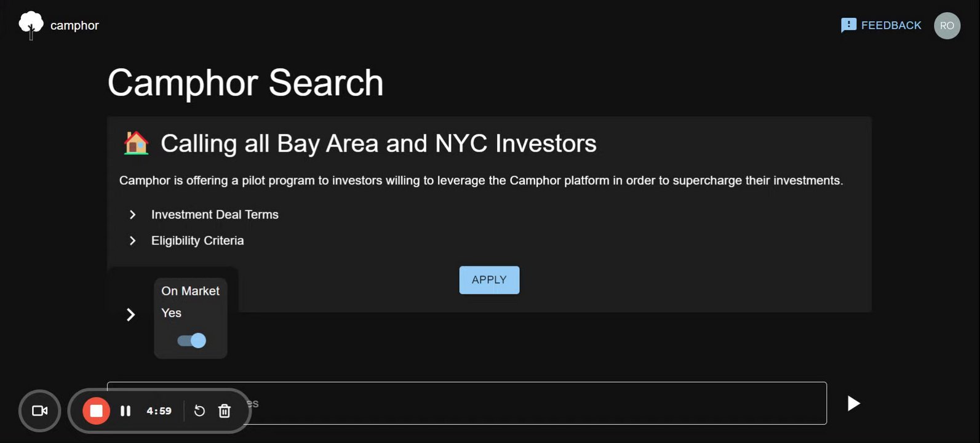Click the 4:59 recording timer
The image size is (980, 443).
(159, 411)
